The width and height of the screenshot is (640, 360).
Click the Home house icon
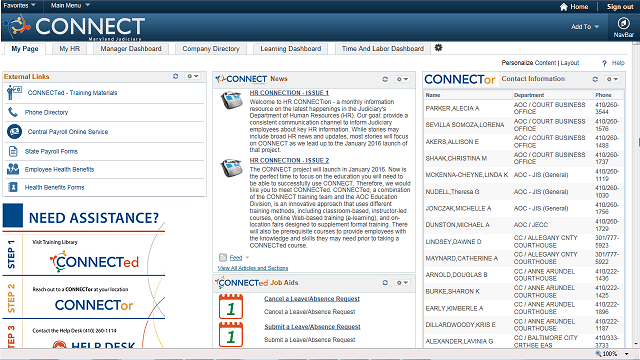564,7
